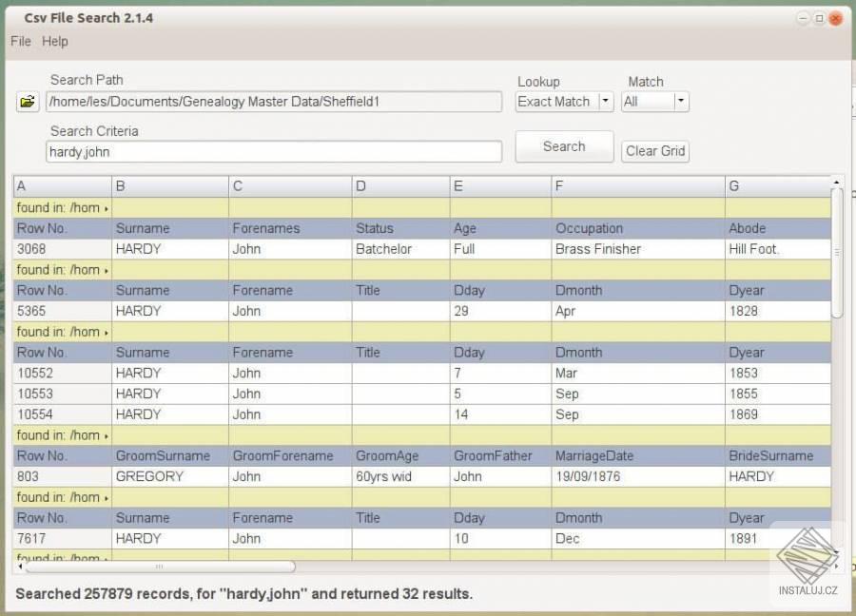This screenshot has height=616, width=856.
Task: Click the 1855 year cell
Action: click(x=778, y=394)
